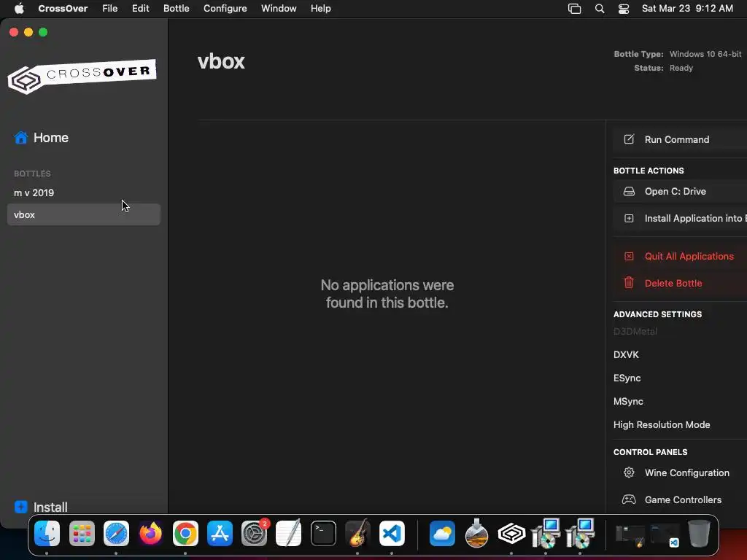Launch Safari from the Dock
Screen dimensions: 747x560
pos(116,533)
